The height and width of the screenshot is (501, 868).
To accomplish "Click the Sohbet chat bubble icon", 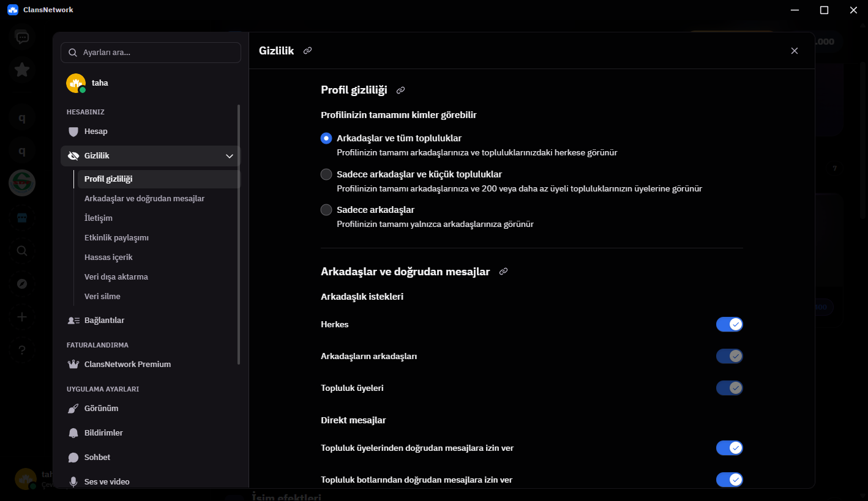I will (x=73, y=458).
